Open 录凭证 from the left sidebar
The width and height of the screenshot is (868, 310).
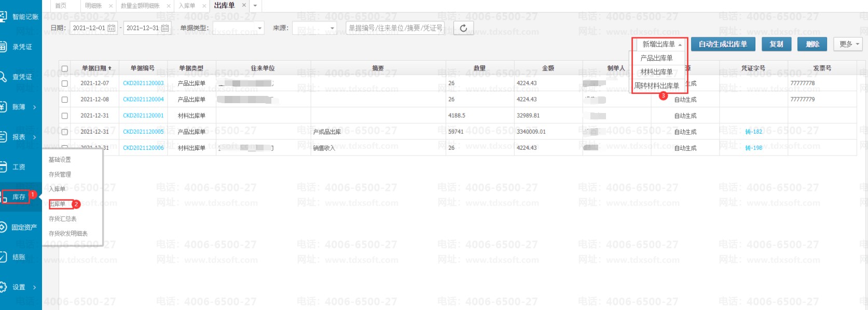point(21,47)
